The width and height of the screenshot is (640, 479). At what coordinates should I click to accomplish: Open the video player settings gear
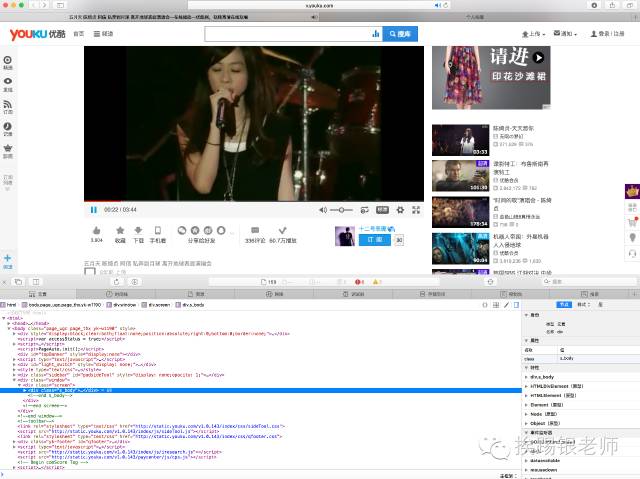[x=400, y=210]
